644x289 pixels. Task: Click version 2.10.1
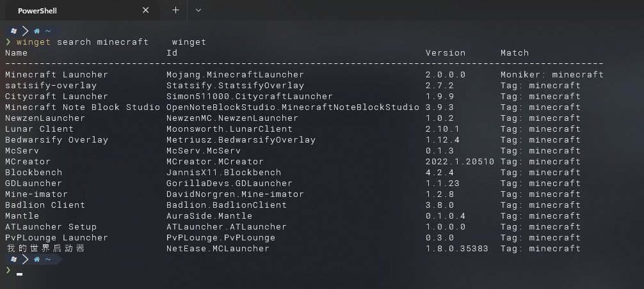(442, 129)
